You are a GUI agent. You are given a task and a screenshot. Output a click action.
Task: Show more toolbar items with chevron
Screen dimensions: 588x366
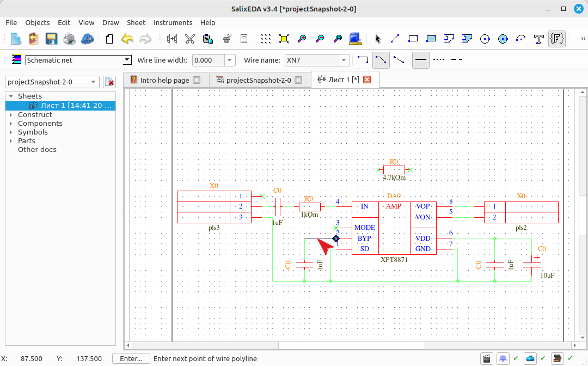[583, 39]
